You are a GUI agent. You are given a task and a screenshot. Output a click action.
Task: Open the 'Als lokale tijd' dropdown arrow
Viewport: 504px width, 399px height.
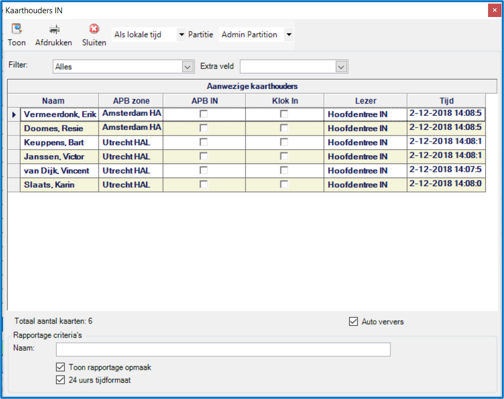pyautogui.click(x=181, y=34)
